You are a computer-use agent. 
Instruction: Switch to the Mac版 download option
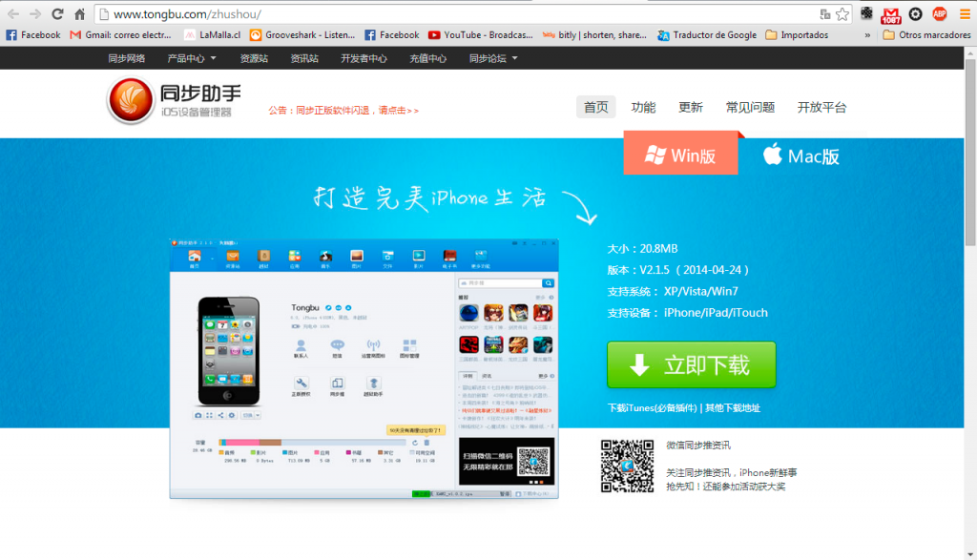(801, 156)
